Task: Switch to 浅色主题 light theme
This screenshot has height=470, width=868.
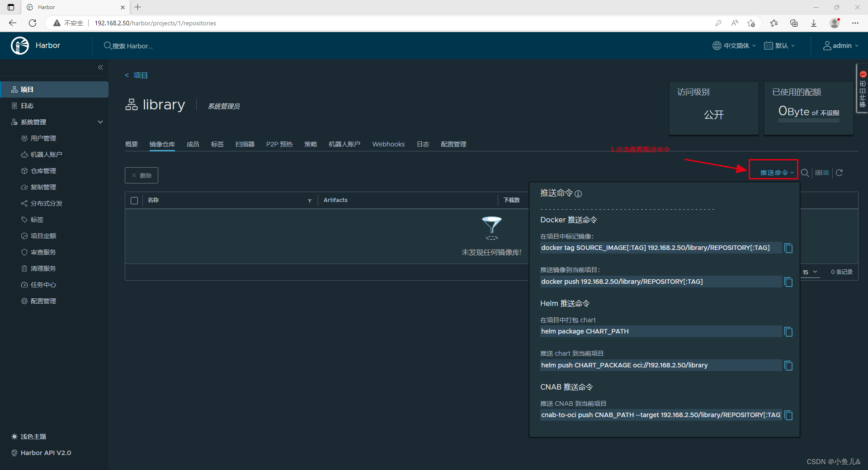Action: 29,437
